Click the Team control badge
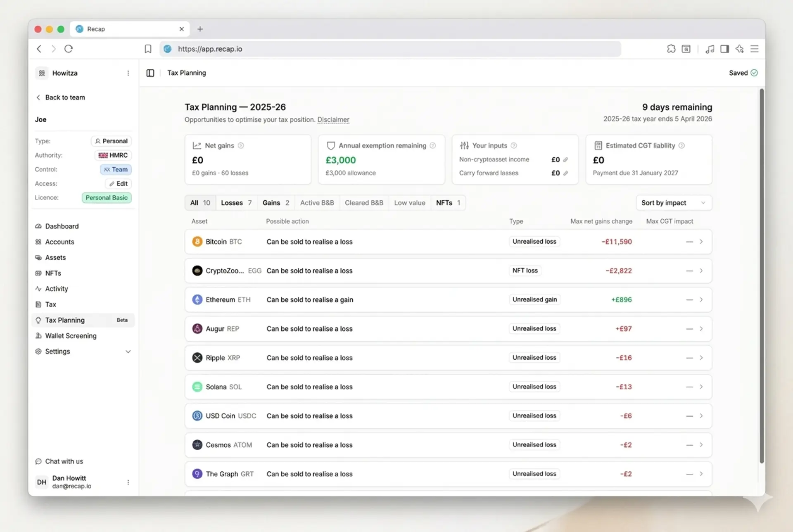793x532 pixels. click(116, 169)
